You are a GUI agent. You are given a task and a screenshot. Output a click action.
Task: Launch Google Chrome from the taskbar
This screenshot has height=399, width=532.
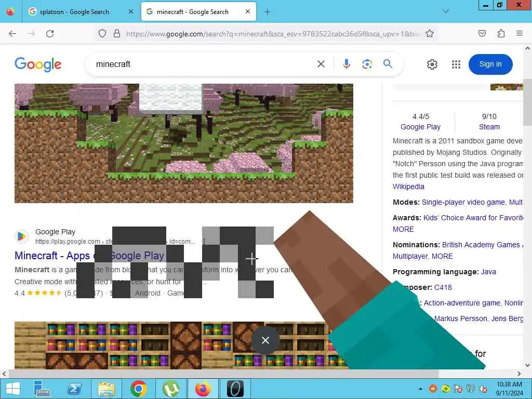click(138, 389)
